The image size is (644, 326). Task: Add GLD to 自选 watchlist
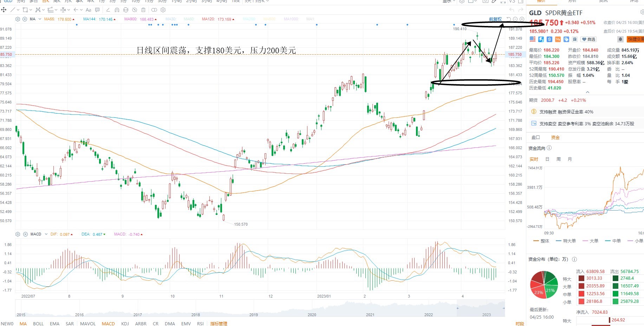point(588,39)
